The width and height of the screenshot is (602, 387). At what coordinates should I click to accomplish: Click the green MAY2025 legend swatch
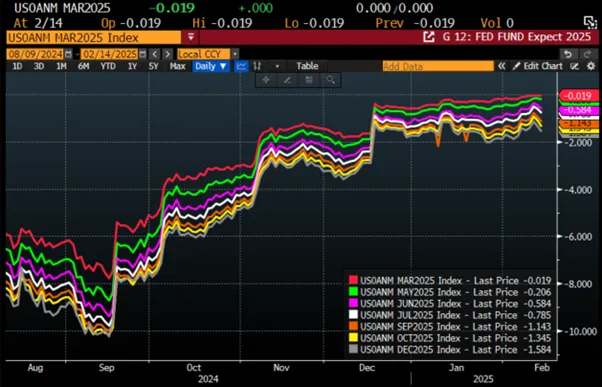click(x=353, y=292)
